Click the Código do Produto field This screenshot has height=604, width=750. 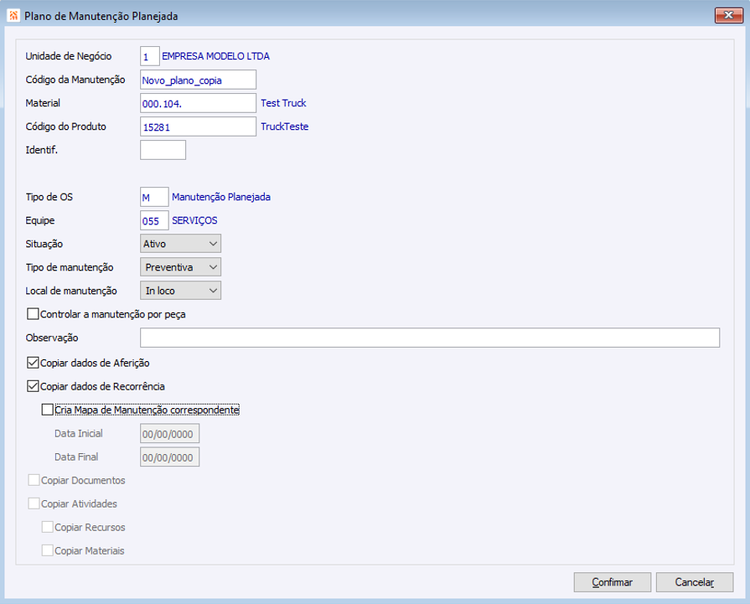point(198,127)
